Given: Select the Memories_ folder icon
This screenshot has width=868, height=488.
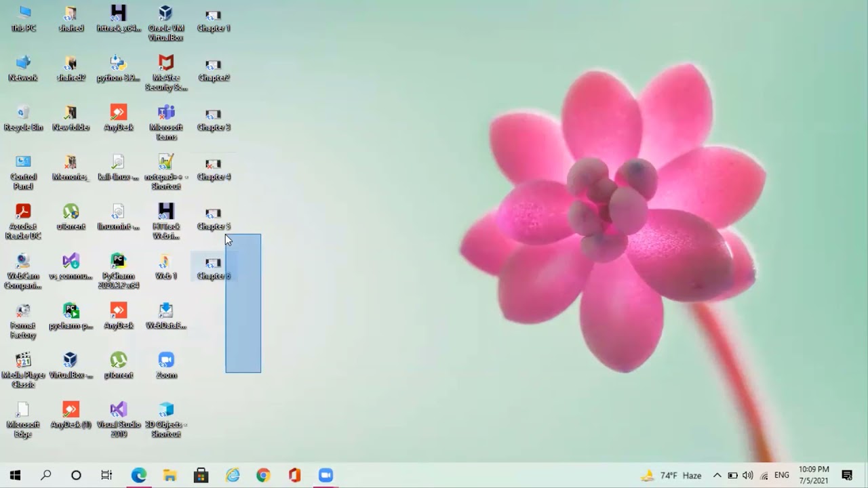Looking at the screenshot, I should (x=71, y=167).
